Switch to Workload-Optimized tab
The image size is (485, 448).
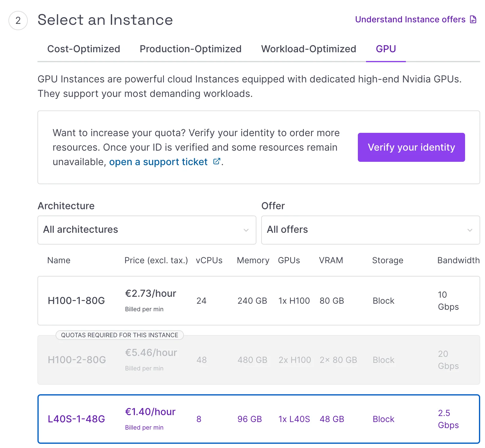309,49
